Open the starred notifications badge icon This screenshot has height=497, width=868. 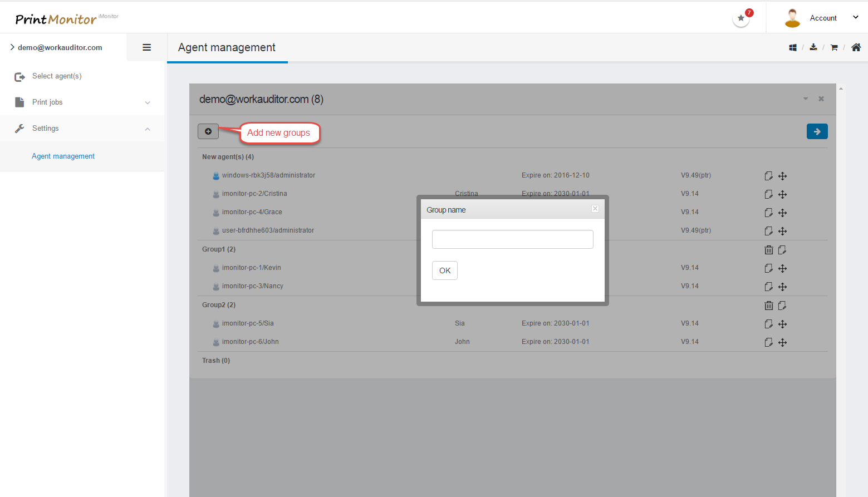741,18
